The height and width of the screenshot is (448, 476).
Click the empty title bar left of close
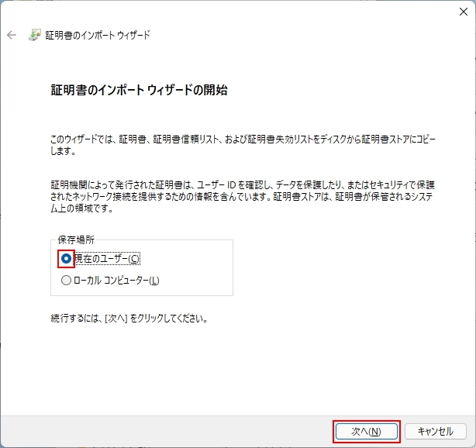pos(233,11)
